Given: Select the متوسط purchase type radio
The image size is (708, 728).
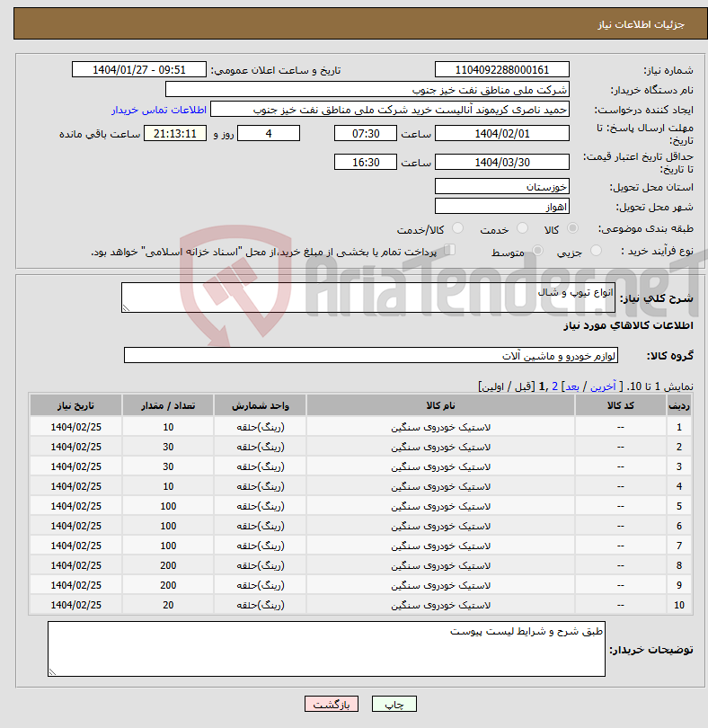Looking at the screenshot, I should (x=537, y=251).
